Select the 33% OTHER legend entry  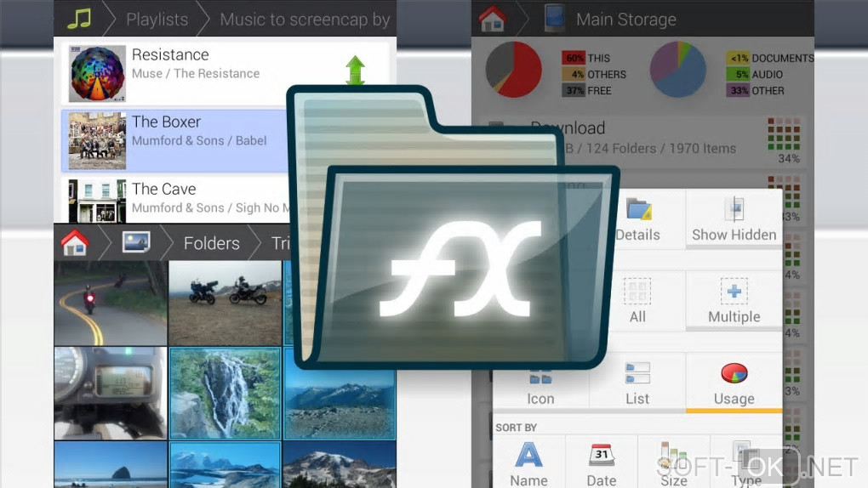[755, 90]
